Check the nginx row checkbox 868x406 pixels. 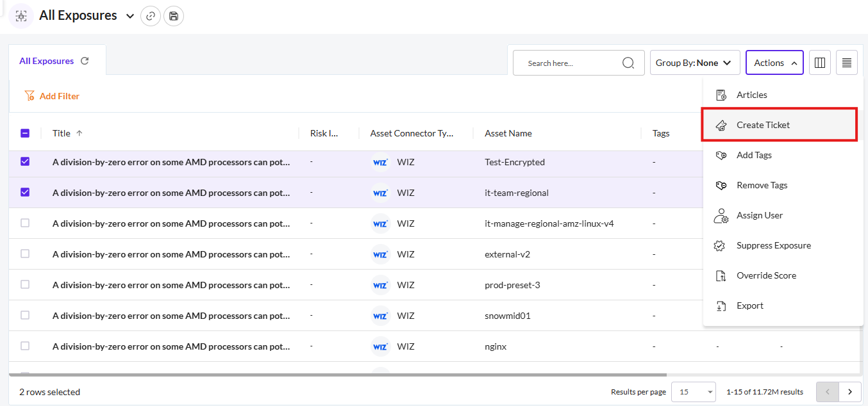tap(25, 346)
